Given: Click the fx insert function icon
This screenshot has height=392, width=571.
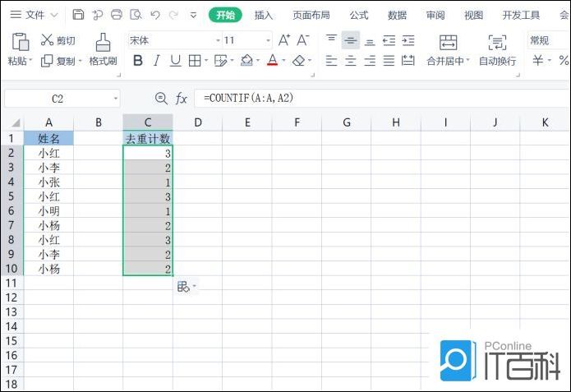Looking at the screenshot, I should point(181,99).
